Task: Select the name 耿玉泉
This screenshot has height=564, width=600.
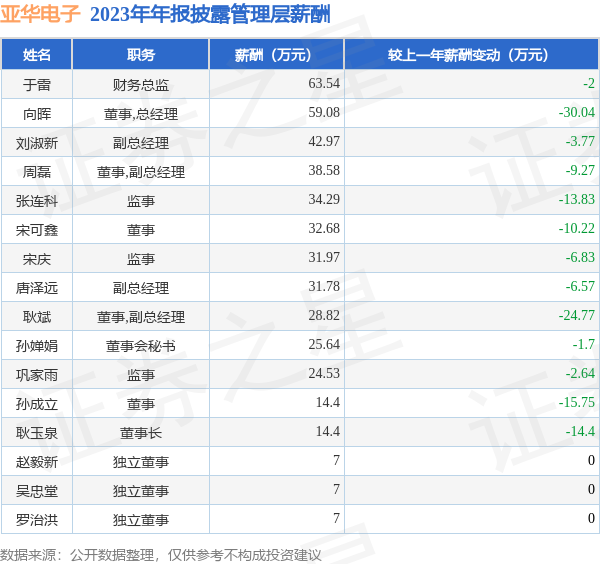Action: point(37,433)
